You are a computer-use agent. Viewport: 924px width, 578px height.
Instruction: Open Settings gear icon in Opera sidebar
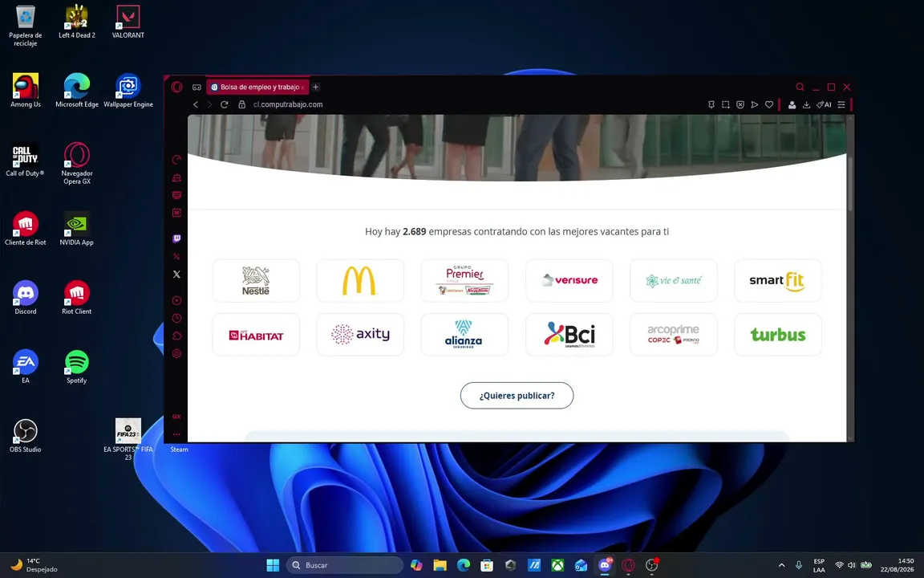point(176,354)
